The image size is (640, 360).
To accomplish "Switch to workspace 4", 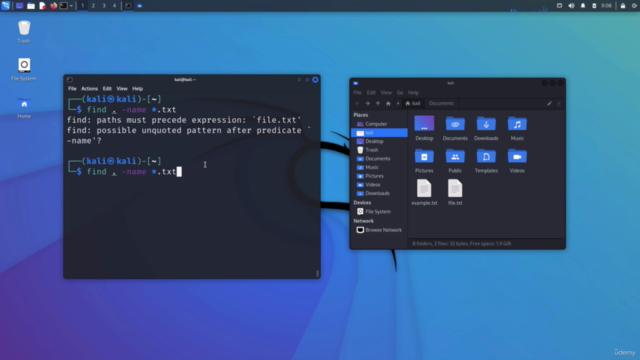I will (x=114, y=6).
